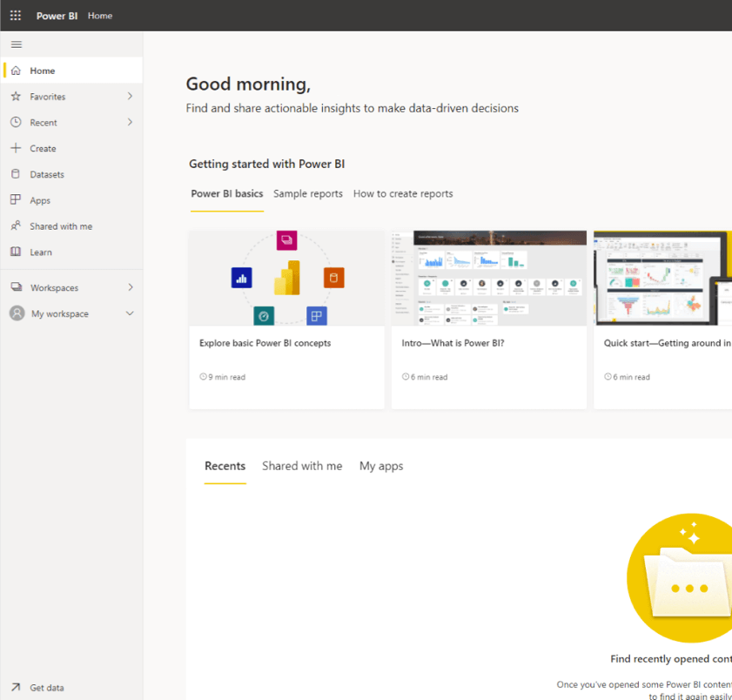Viewport: 732px width, 700px height.
Task: Select Learn in the navigation pane
Action: point(16,252)
